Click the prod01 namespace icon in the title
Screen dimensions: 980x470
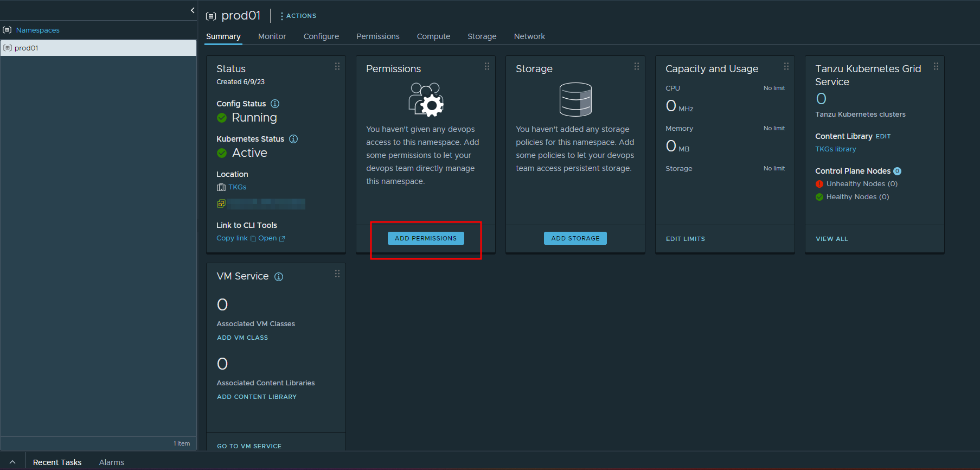click(211, 16)
